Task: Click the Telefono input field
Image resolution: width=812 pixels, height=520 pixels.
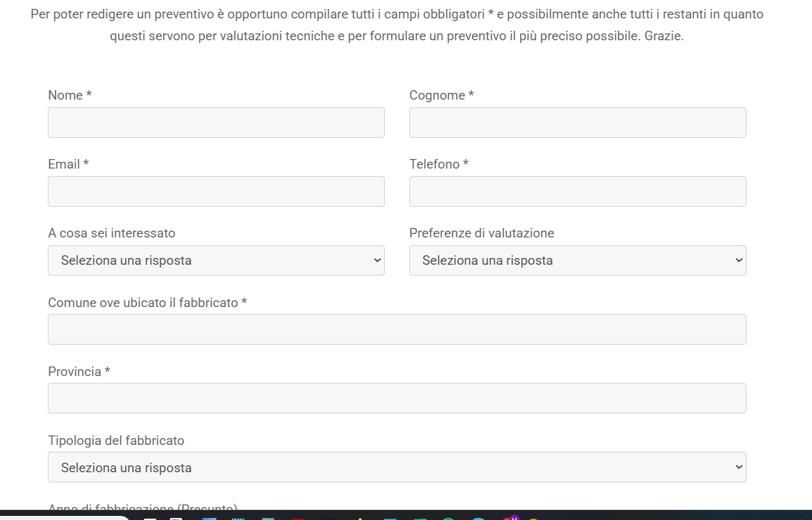Action: point(577,191)
